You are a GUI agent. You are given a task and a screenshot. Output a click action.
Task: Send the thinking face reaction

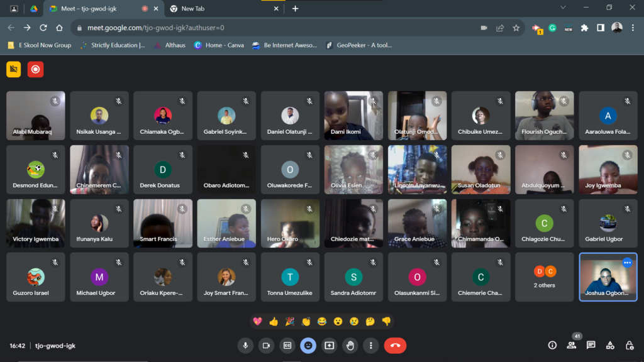[370, 321]
